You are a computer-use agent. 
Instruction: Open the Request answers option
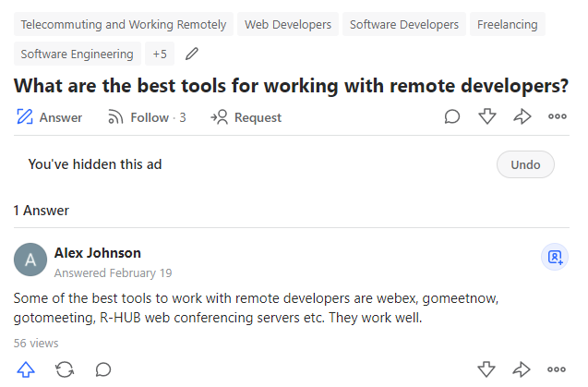pos(246,117)
